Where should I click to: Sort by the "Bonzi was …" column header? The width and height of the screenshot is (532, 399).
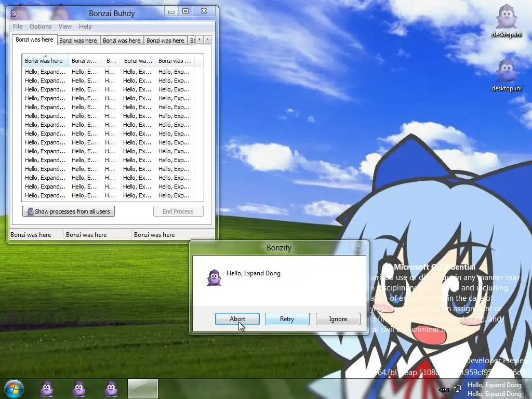tap(175, 61)
